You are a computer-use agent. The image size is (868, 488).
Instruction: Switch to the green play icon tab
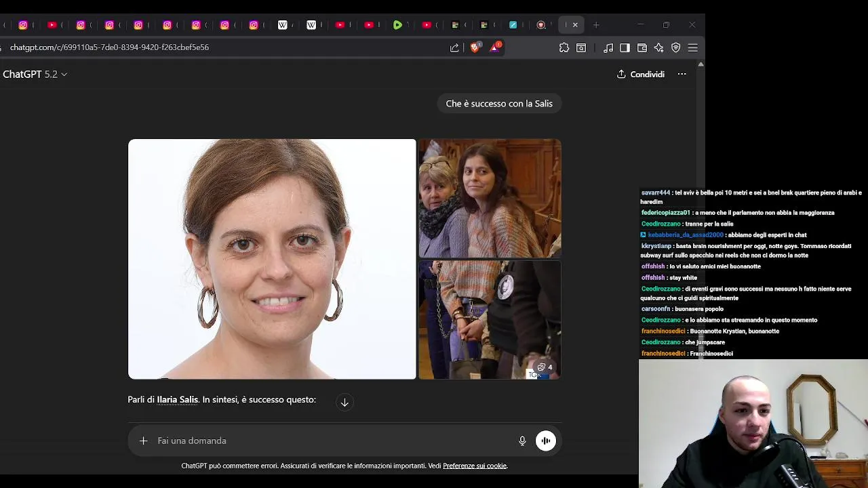coord(397,25)
